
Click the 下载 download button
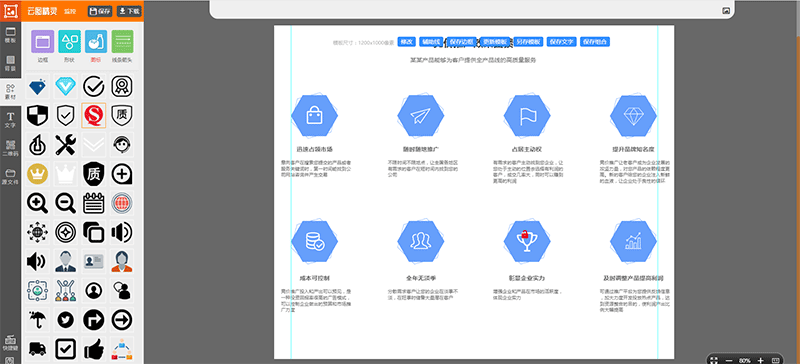[129, 11]
